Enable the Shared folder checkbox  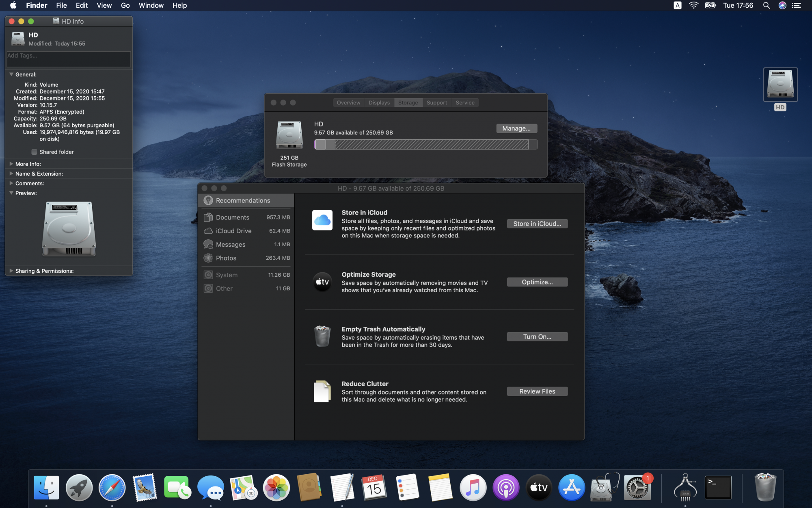35,152
